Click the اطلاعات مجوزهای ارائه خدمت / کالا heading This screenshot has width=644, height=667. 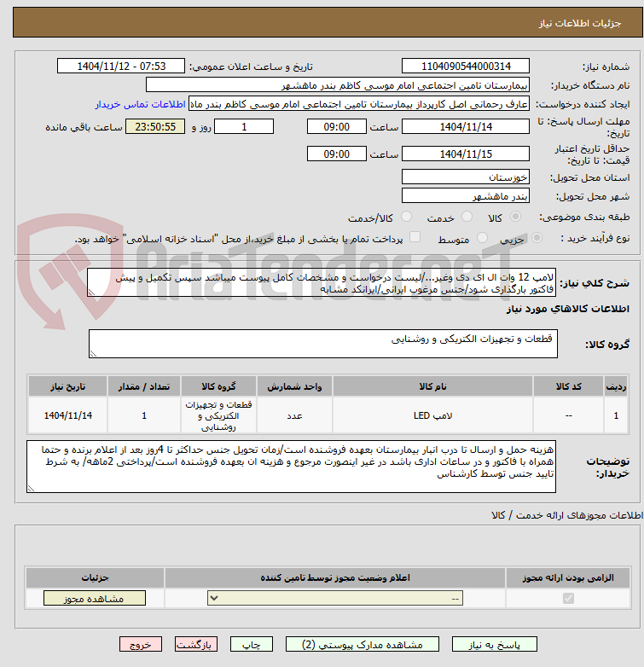pos(567,515)
